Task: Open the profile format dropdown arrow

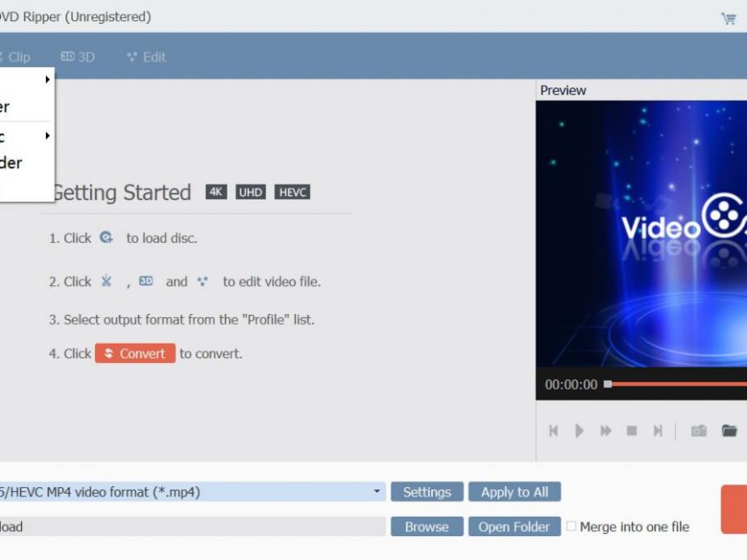Action: pos(376,491)
